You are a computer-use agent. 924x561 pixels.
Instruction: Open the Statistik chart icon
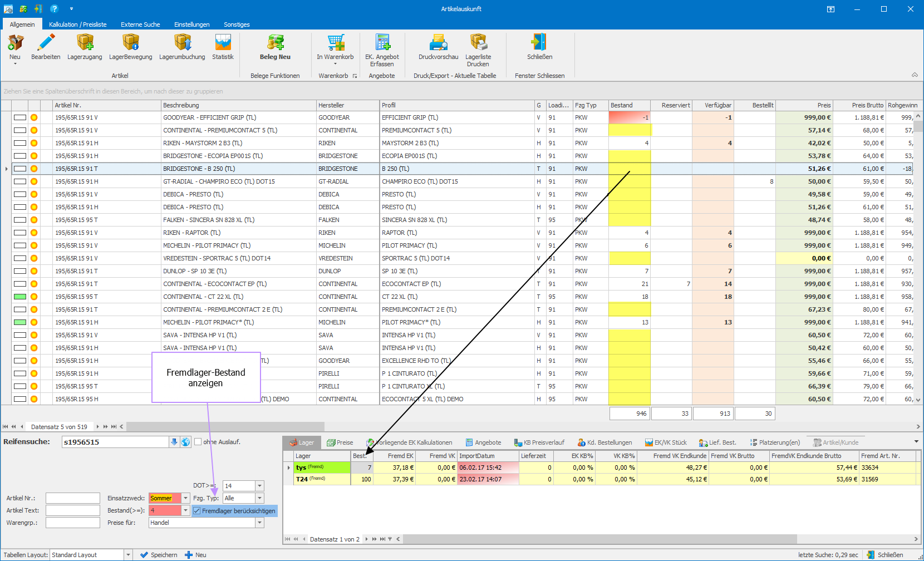coord(223,43)
